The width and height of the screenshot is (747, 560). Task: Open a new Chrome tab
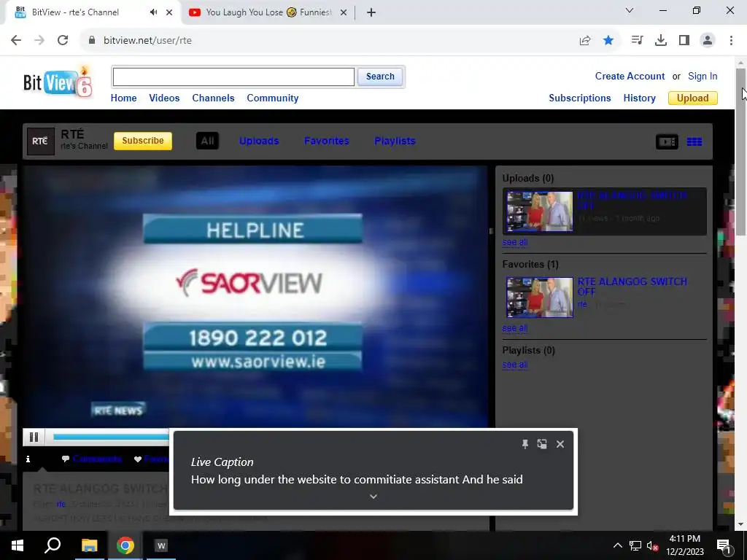click(371, 12)
